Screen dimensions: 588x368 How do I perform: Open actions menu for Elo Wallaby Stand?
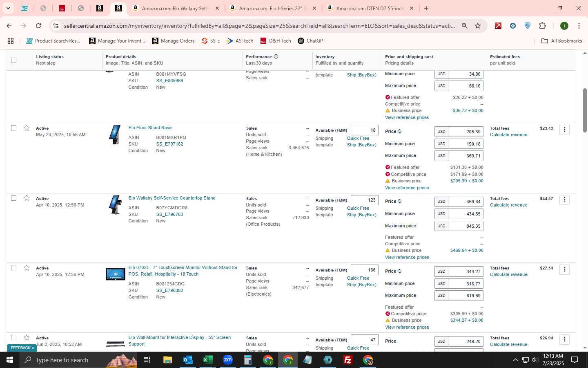pos(564,200)
